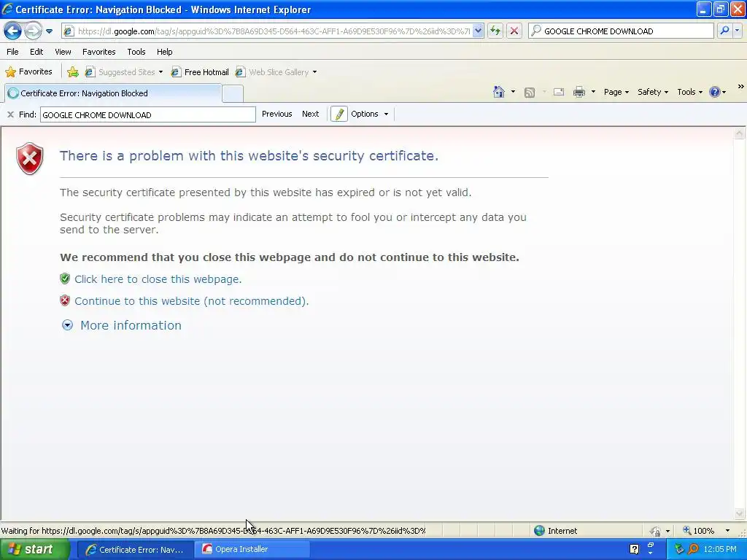Click the Stop loading red X icon
The height and width of the screenshot is (560, 747).
click(x=514, y=31)
